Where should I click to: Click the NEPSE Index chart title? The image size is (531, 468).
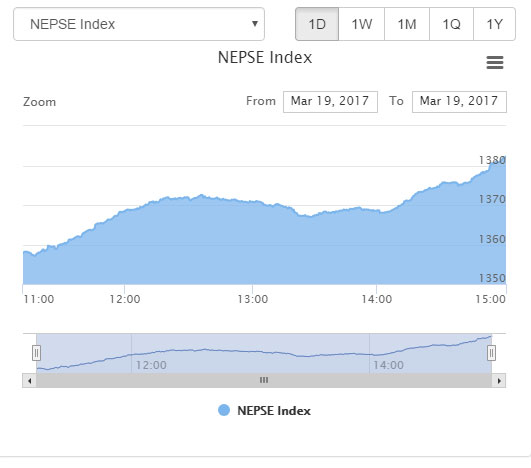(x=265, y=58)
